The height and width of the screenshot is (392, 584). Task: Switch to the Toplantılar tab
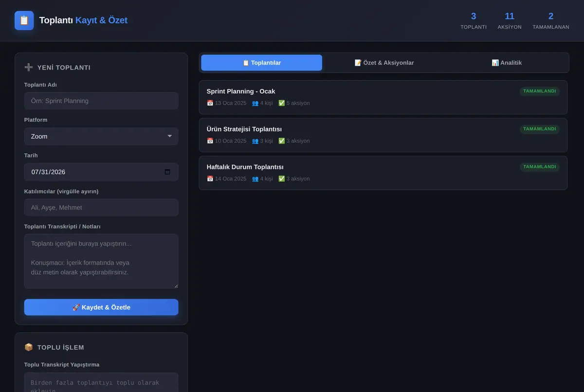(x=261, y=63)
